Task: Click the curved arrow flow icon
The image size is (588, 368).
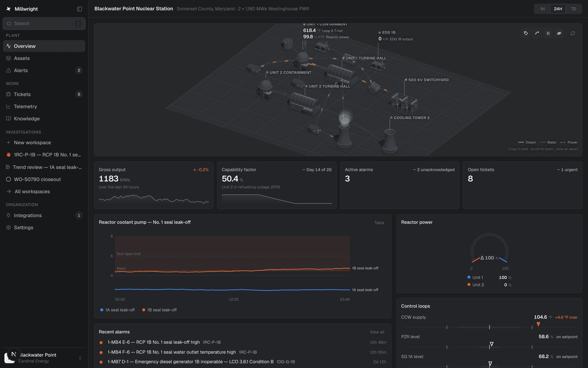Action: tap(537, 33)
